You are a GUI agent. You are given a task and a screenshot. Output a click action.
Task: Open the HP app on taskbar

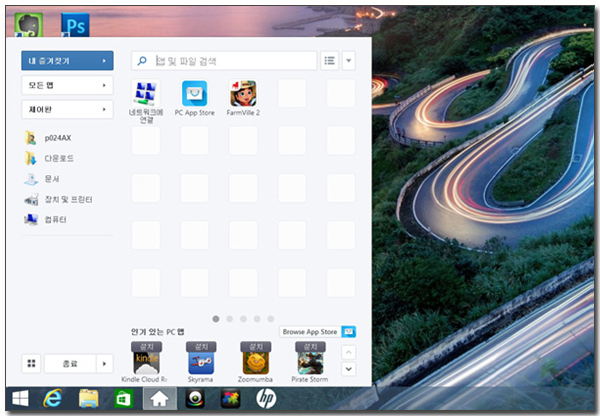(266, 398)
